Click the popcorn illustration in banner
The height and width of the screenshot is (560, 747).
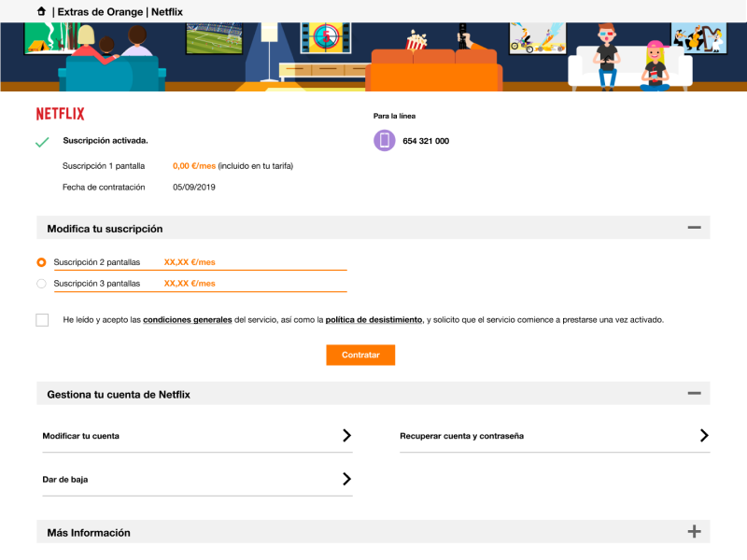416,40
